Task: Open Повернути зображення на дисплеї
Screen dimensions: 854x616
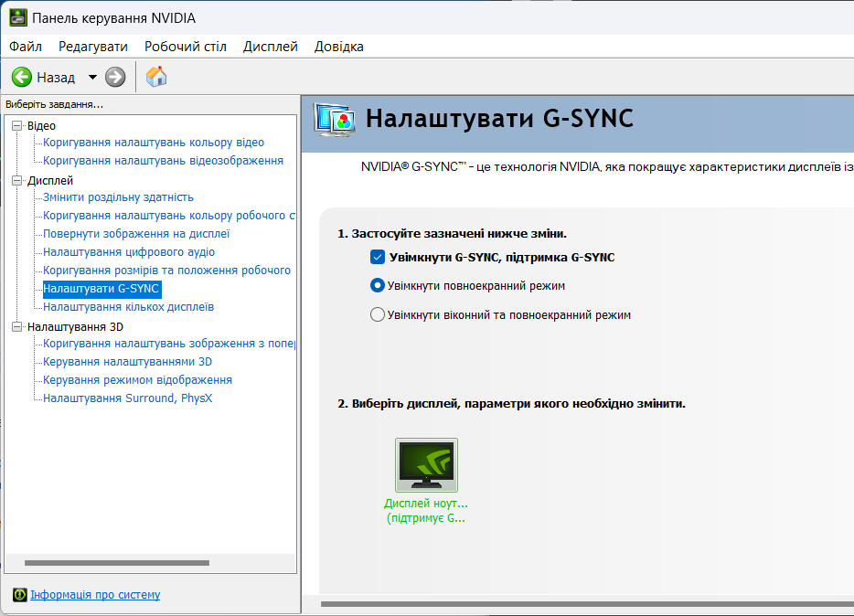Action: tap(136, 234)
